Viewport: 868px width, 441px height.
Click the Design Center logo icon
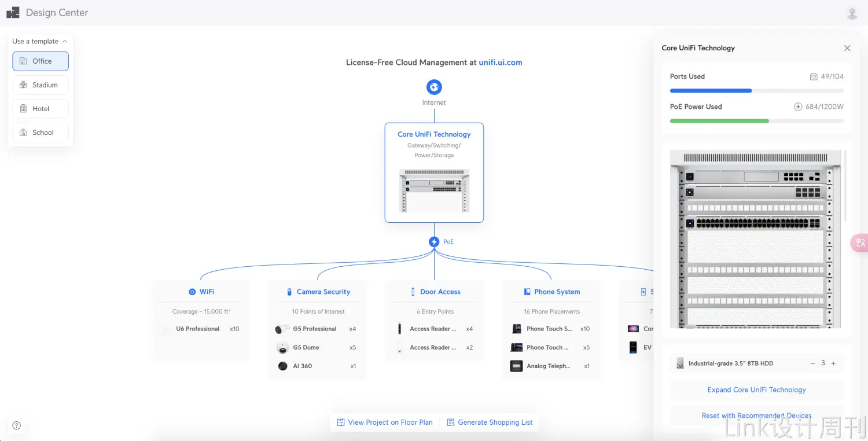(13, 13)
